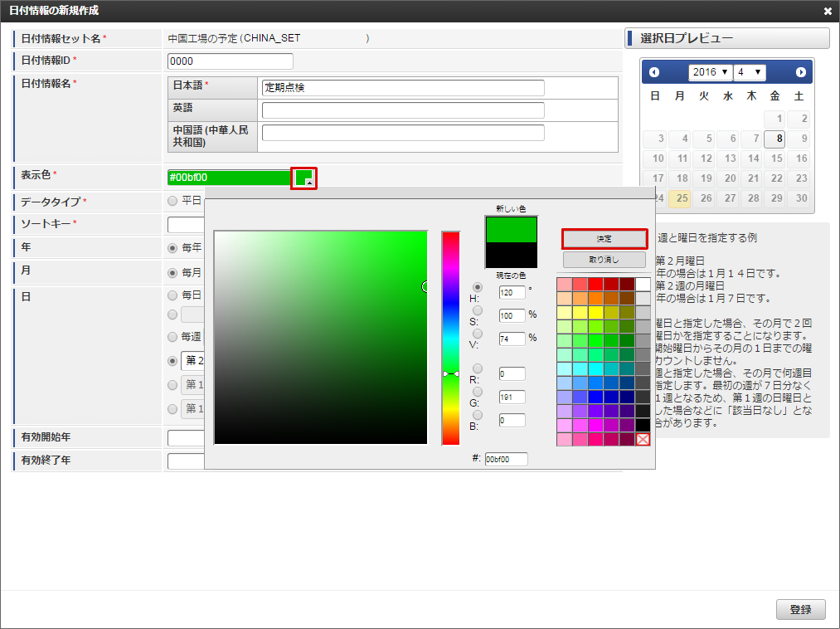The image size is (840, 629).
Task: Go to next month in calendar preview
Action: tap(800, 72)
